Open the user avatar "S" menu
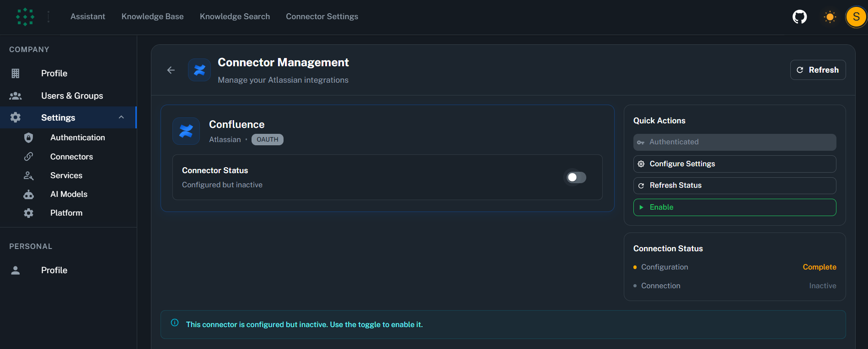 [856, 17]
